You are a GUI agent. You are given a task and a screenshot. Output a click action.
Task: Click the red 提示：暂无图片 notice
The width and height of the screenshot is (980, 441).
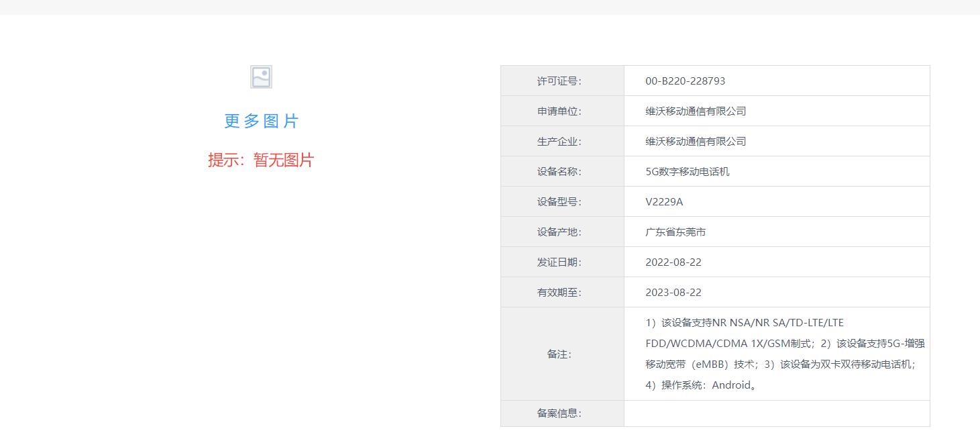click(261, 160)
